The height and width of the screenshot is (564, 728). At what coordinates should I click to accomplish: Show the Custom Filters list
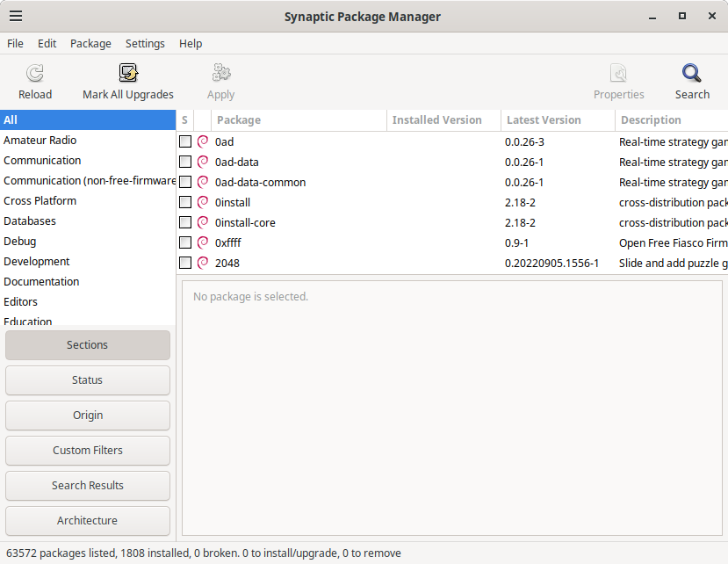pos(88,450)
